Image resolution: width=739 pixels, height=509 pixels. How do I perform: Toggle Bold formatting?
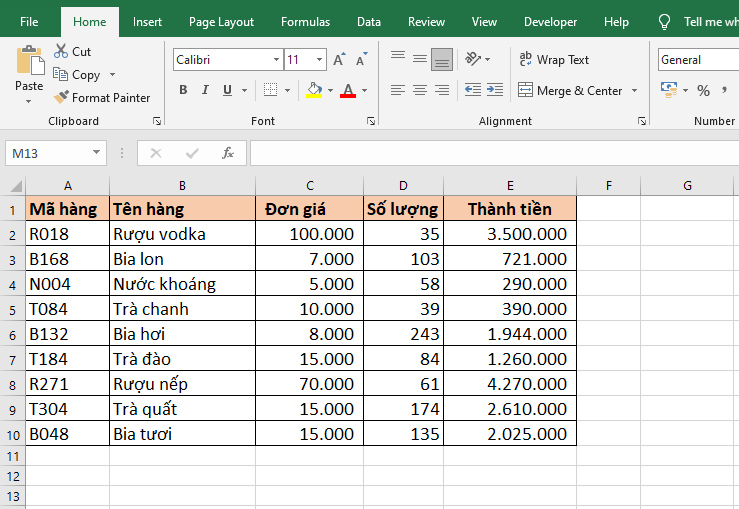click(x=183, y=90)
